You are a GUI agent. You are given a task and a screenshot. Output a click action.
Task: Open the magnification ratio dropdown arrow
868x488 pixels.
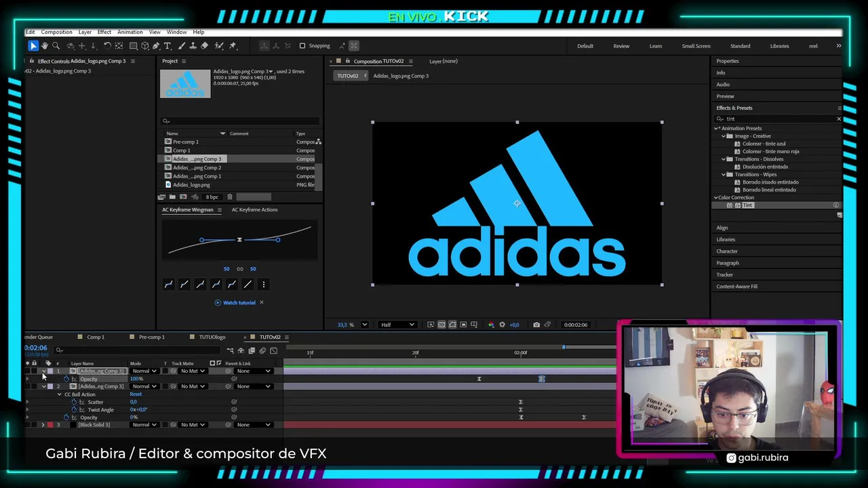[x=365, y=325]
